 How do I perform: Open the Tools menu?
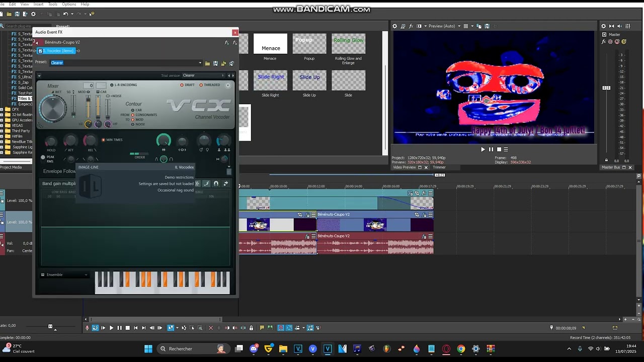[53, 4]
